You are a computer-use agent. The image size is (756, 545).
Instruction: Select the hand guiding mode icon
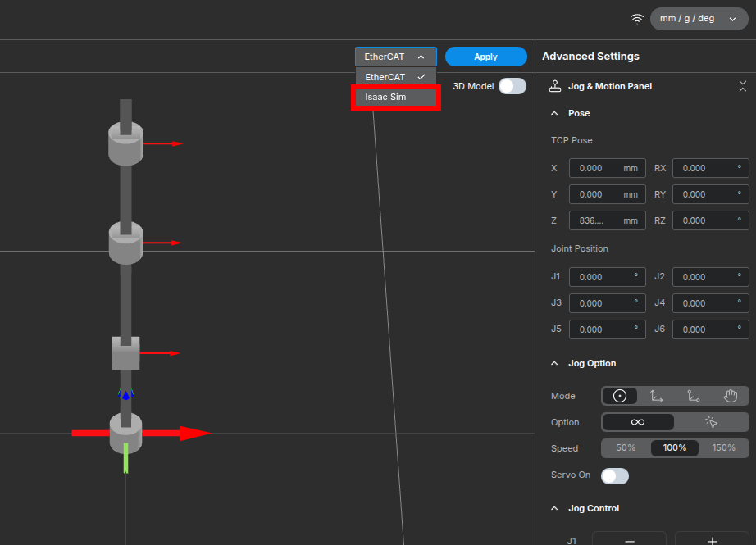[x=731, y=396]
